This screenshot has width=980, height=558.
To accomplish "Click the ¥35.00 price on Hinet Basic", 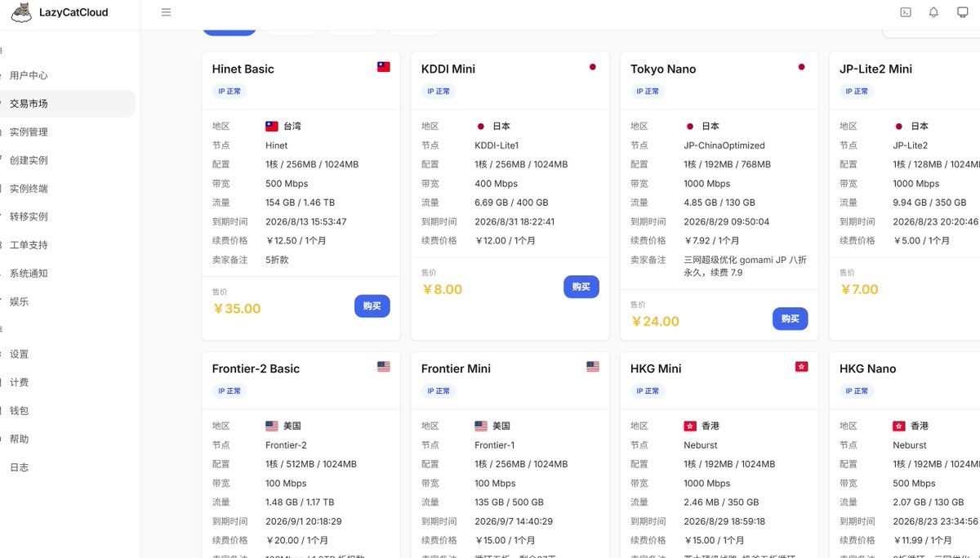I will [237, 309].
